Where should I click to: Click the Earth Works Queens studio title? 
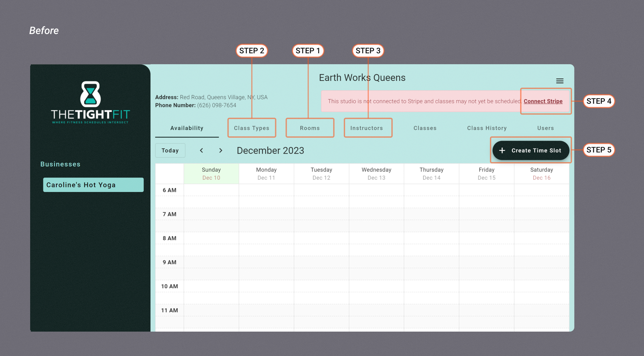tap(362, 78)
